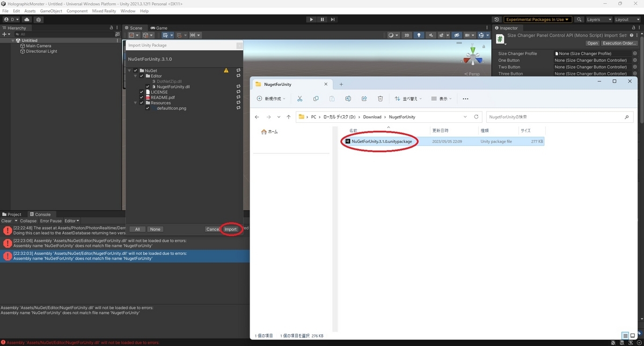Screen dimensions: 644x346
Task: Open the Explorer 並べ替え sort dropdown
Action: [x=408, y=99]
